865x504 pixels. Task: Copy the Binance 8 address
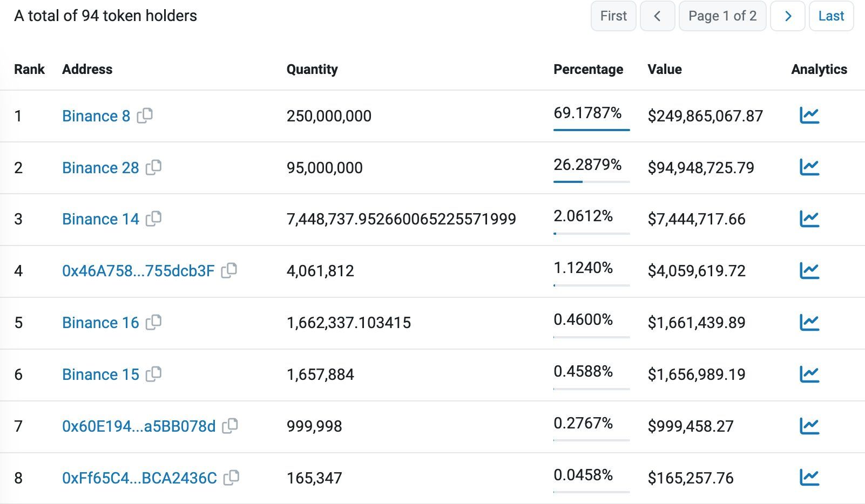coord(145,115)
